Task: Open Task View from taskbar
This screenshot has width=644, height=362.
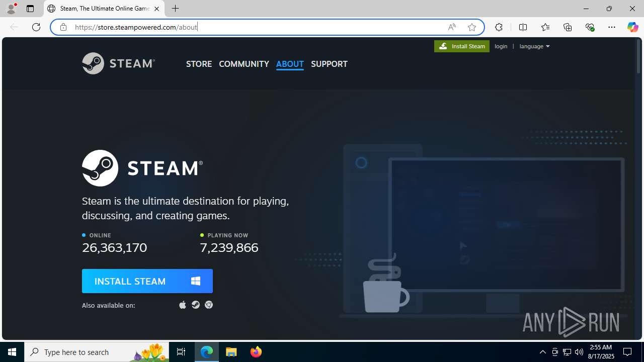Action: tap(181, 352)
